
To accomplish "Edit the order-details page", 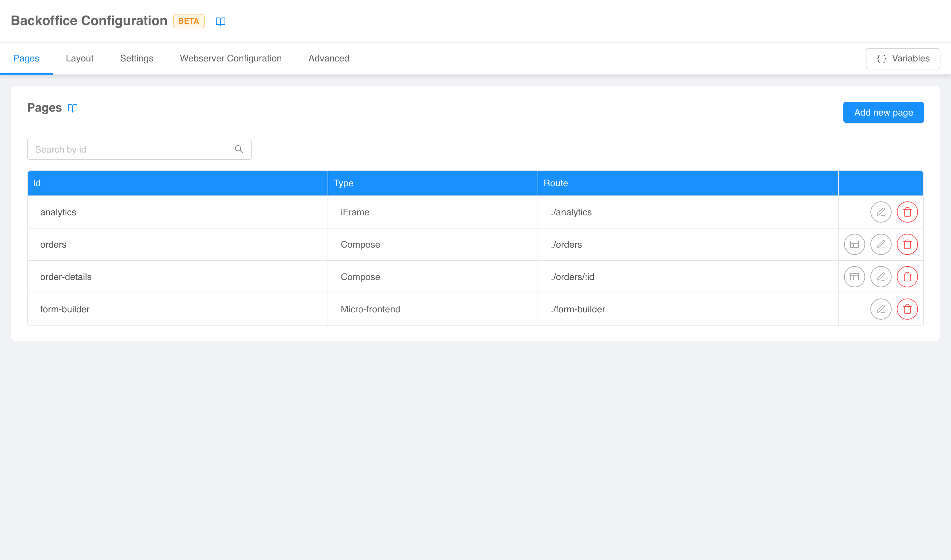I will 880,277.
